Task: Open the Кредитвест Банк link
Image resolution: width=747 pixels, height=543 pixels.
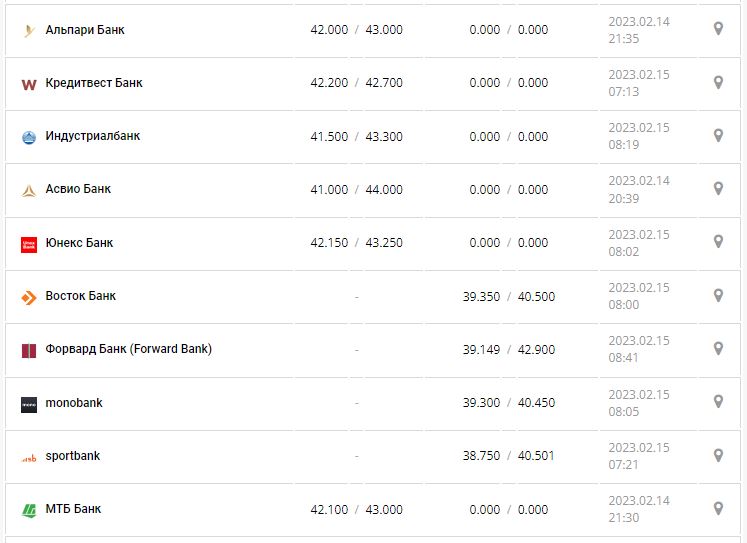Action: tap(94, 83)
